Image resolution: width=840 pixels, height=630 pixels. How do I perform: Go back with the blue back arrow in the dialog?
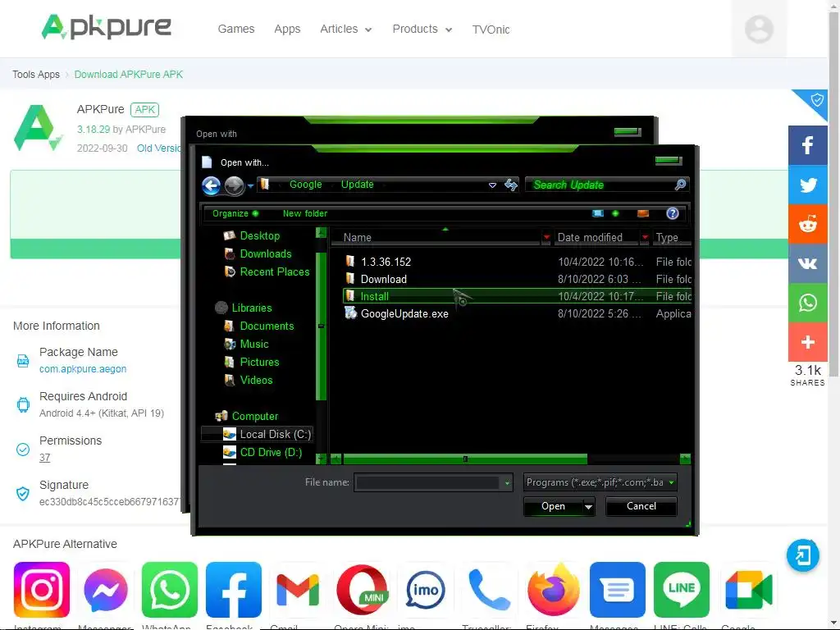click(x=211, y=185)
